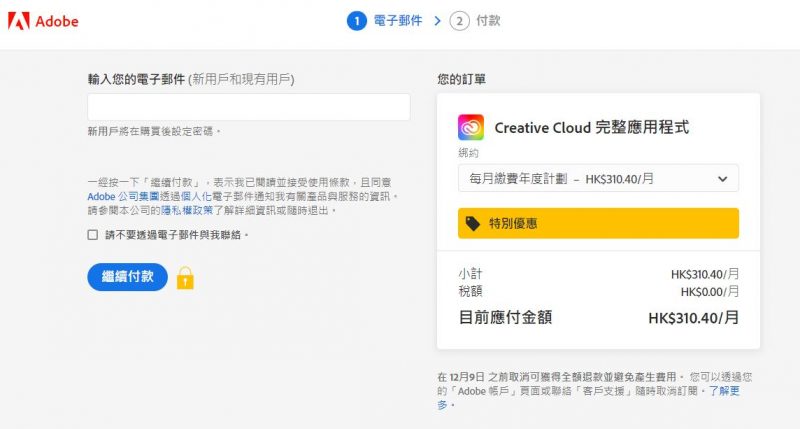Click the 繼續付款 button

[128, 277]
